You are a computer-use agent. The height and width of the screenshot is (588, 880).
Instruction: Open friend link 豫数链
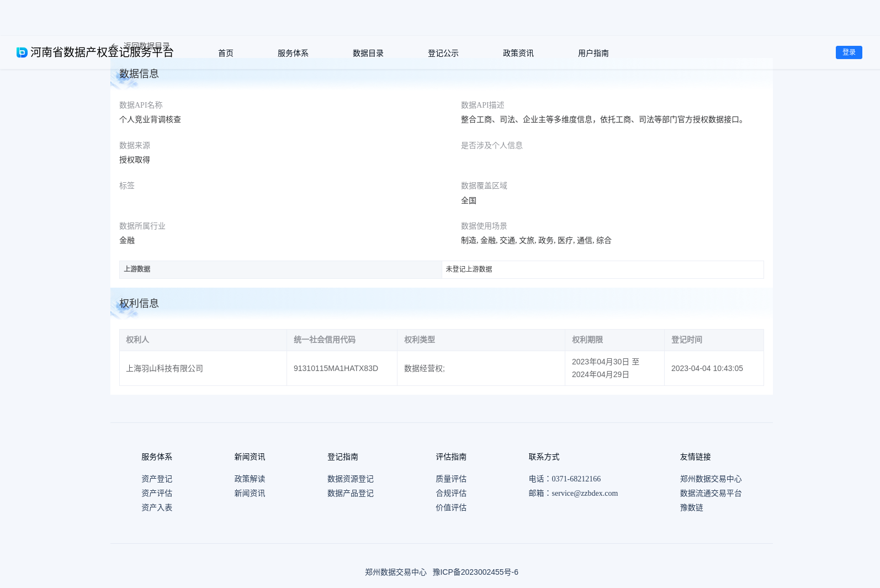[692, 507]
